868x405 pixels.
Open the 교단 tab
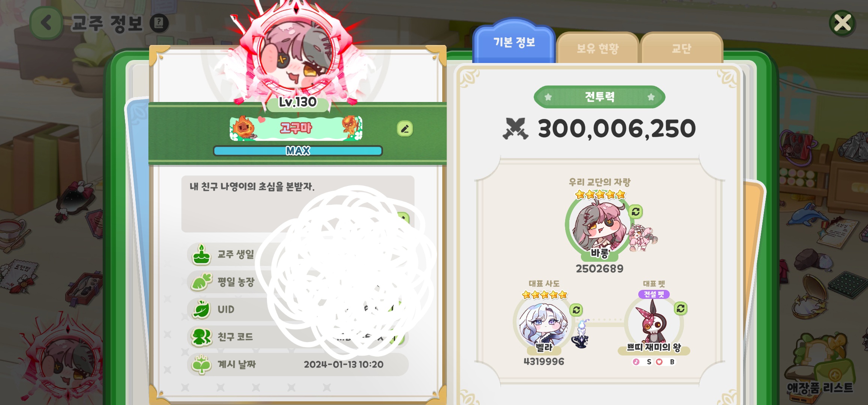681,48
